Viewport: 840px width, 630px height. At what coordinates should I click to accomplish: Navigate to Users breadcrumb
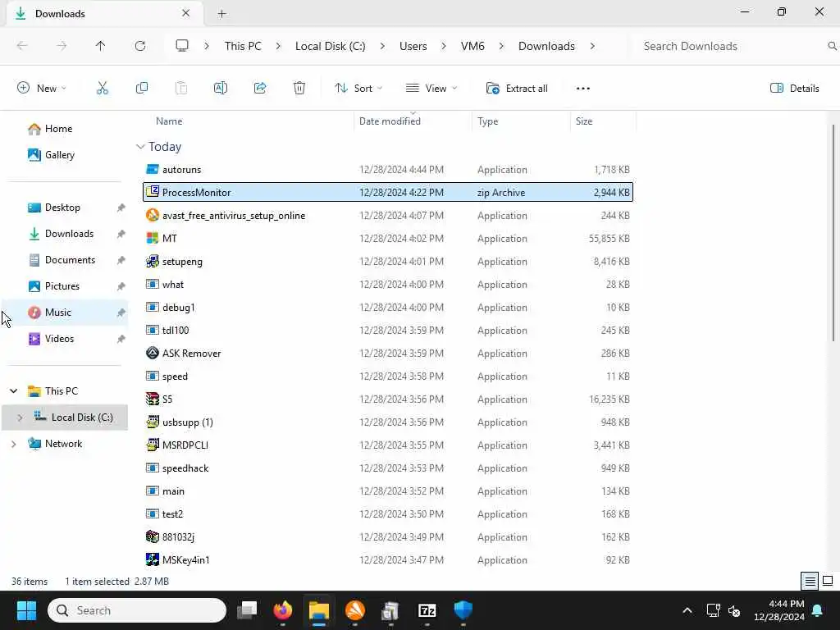[x=413, y=46]
